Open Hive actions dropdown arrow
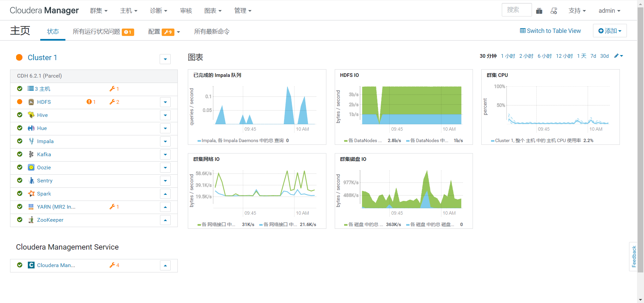 point(165,115)
